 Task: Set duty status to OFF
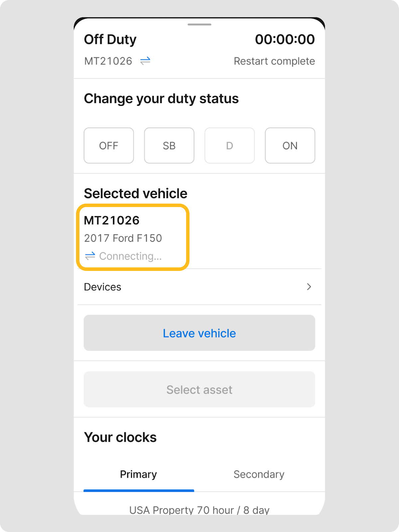coord(109,146)
